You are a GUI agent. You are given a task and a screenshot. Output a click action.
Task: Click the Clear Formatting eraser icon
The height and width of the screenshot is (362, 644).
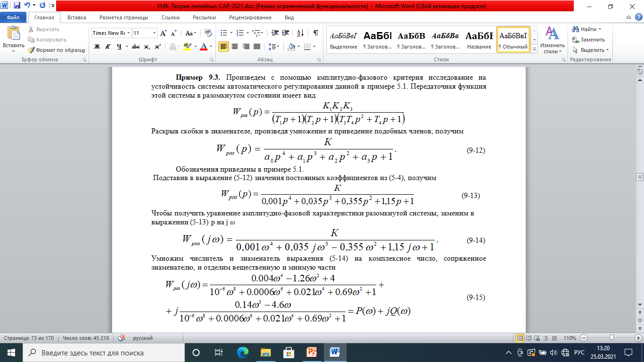209,33
